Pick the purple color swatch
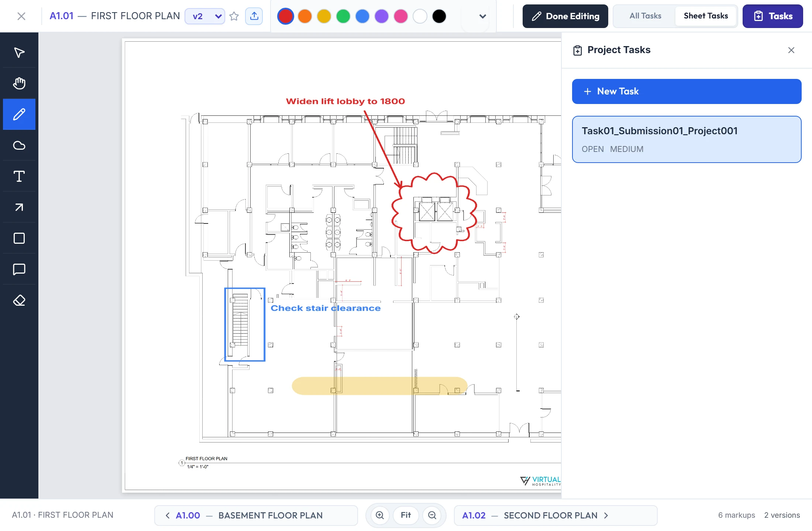The height and width of the screenshot is (531, 812). (382, 16)
